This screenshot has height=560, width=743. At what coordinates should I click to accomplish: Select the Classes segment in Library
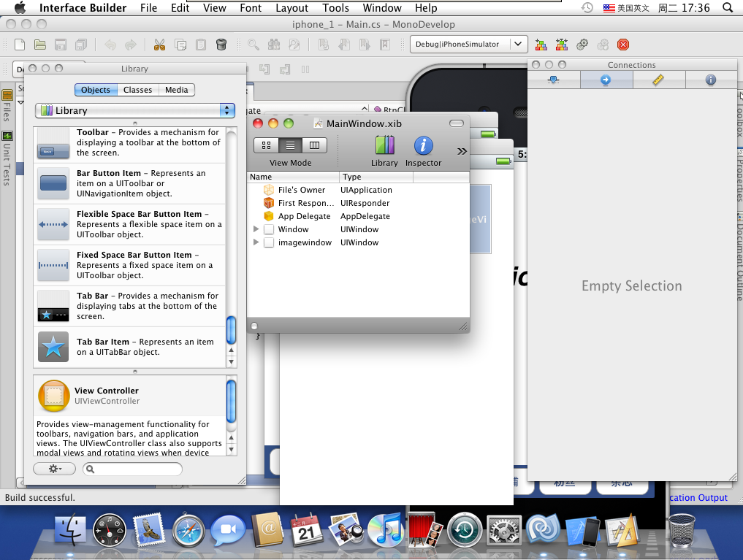[x=138, y=90]
